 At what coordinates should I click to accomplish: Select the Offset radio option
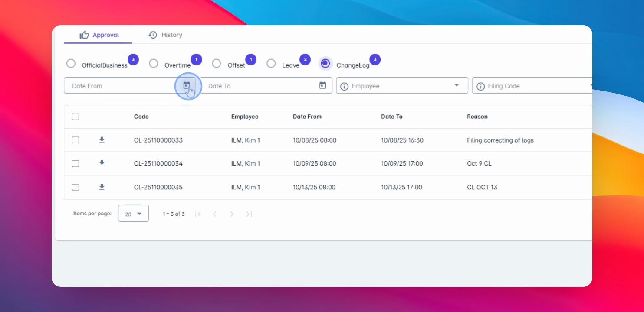216,64
